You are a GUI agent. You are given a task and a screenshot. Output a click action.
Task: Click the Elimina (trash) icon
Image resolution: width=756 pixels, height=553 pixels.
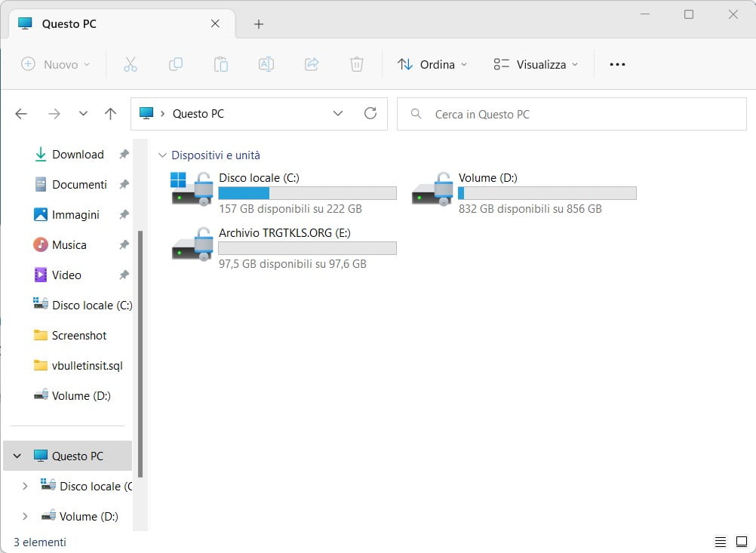coord(356,64)
